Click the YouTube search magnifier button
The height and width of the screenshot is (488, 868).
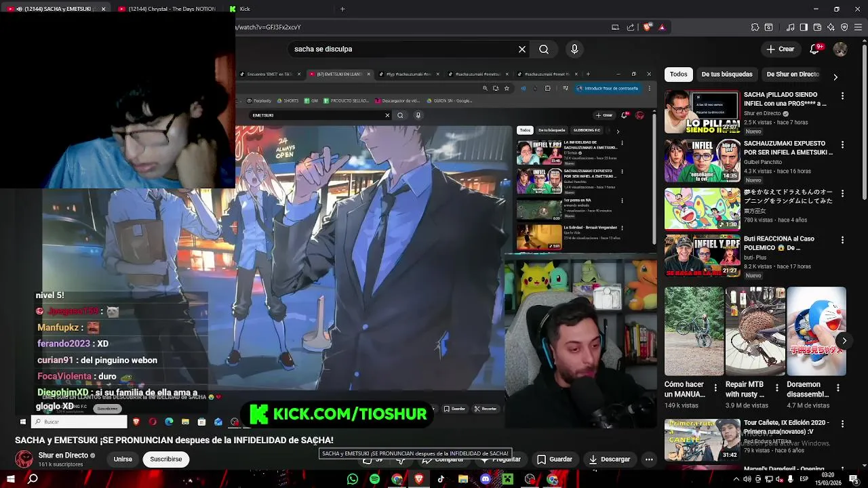pos(544,49)
